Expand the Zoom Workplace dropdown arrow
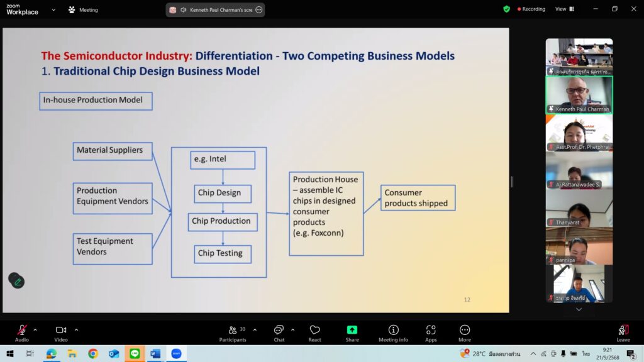644x362 pixels. pyautogui.click(x=53, y=10)
